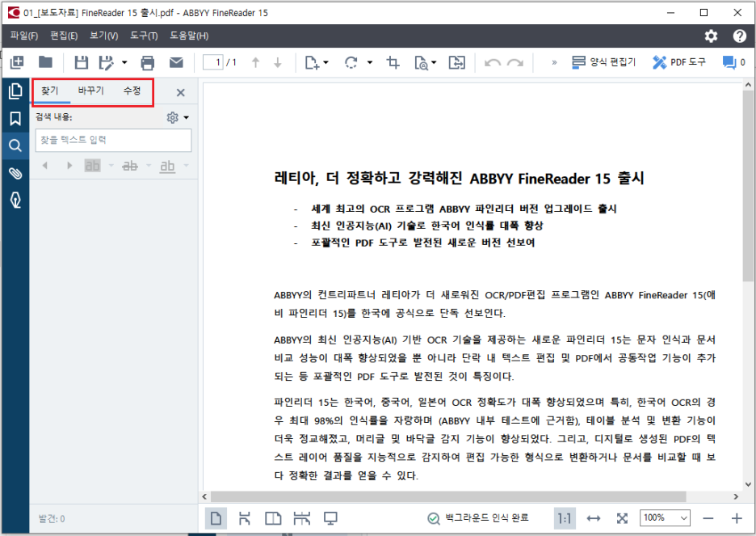Open the 도구(T) menu

pyautogui.click(x=144, y=36)
